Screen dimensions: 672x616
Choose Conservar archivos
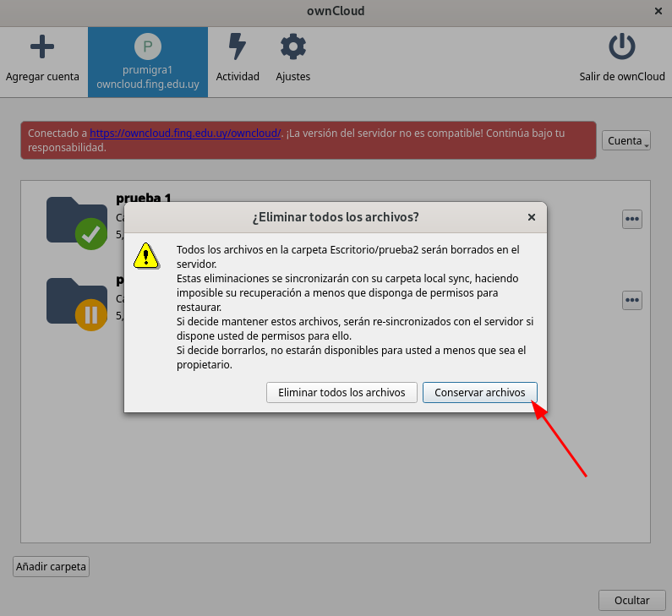479,392
